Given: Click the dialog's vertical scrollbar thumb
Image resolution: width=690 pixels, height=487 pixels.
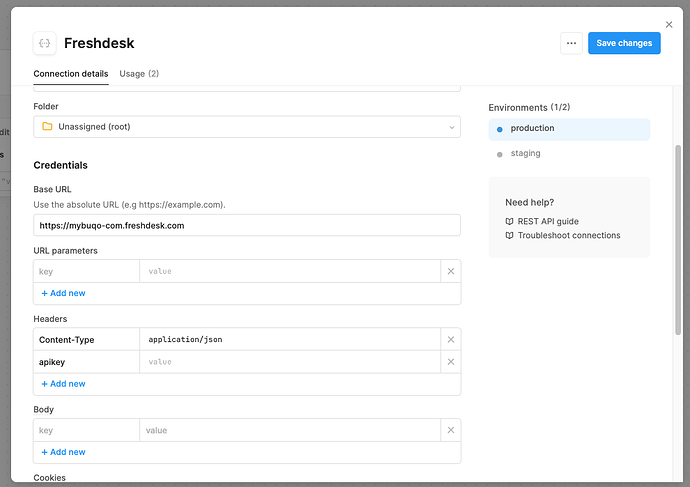Looking at the screenshot, I should [x=678, y=240].
